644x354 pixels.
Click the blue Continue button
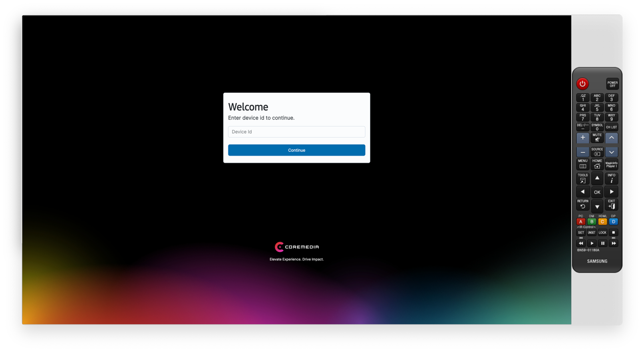click(296, 150)
